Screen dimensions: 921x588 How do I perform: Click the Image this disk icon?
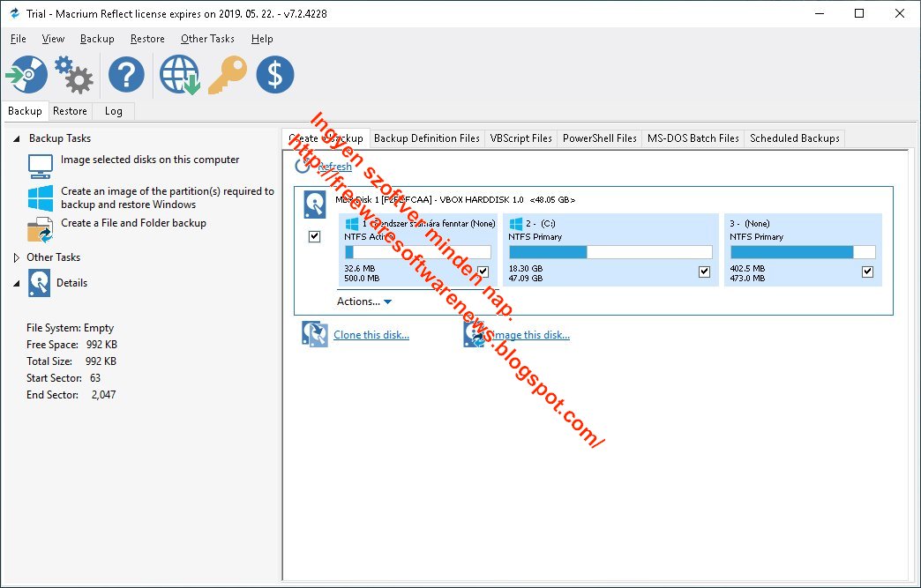point(475,334)
